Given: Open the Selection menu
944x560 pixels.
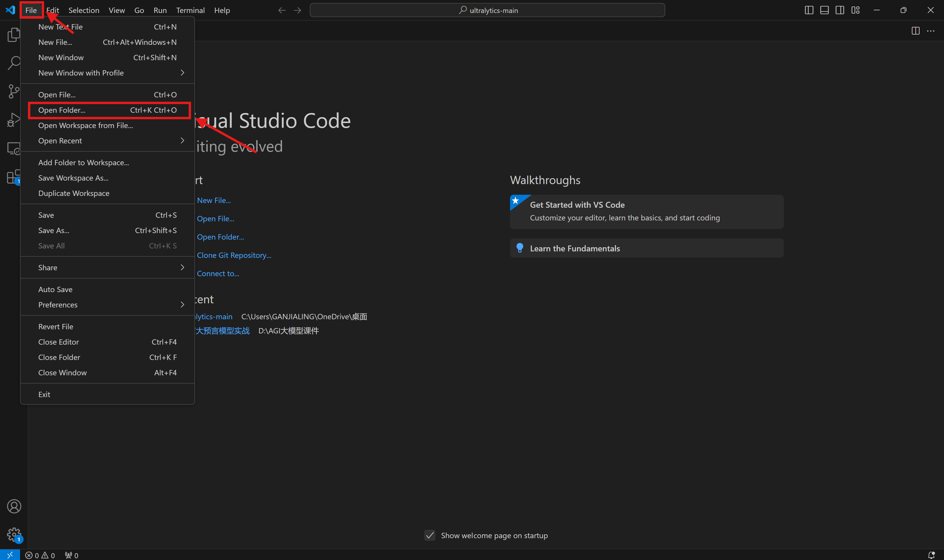Looking at the screenshot, I should (84, 10).
